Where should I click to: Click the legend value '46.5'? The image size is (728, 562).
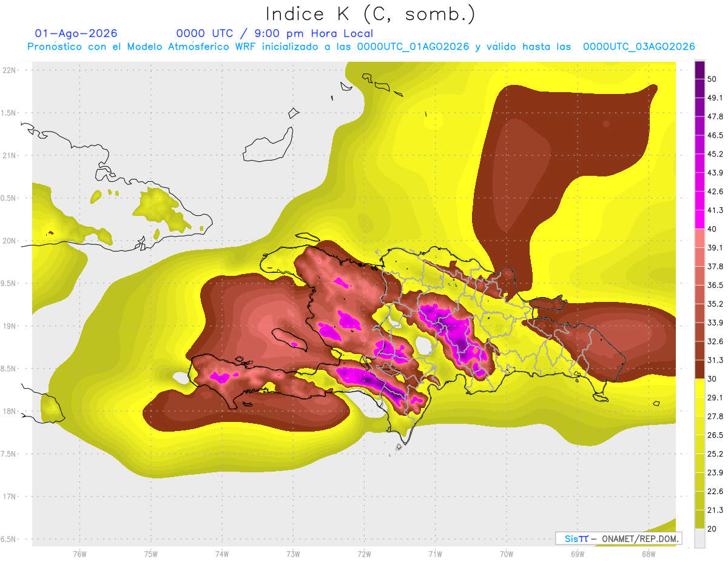715,136
